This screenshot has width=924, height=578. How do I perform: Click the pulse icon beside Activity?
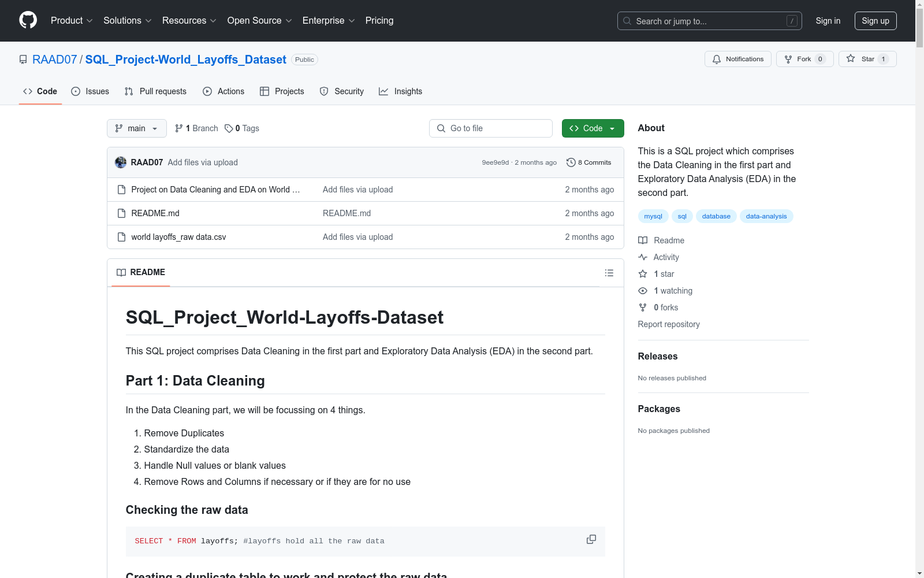(643, 257)
